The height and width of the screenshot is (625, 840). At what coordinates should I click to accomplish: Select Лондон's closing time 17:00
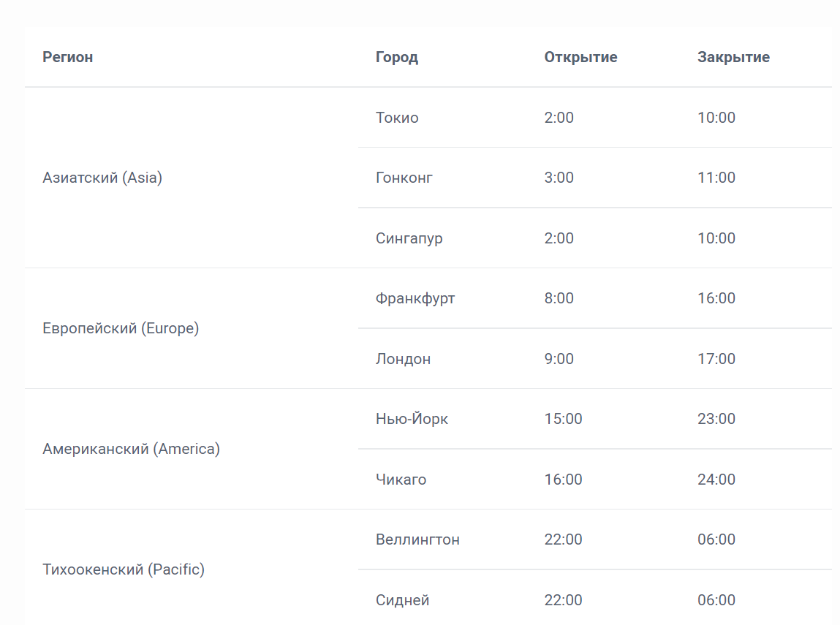coord(716,359)
